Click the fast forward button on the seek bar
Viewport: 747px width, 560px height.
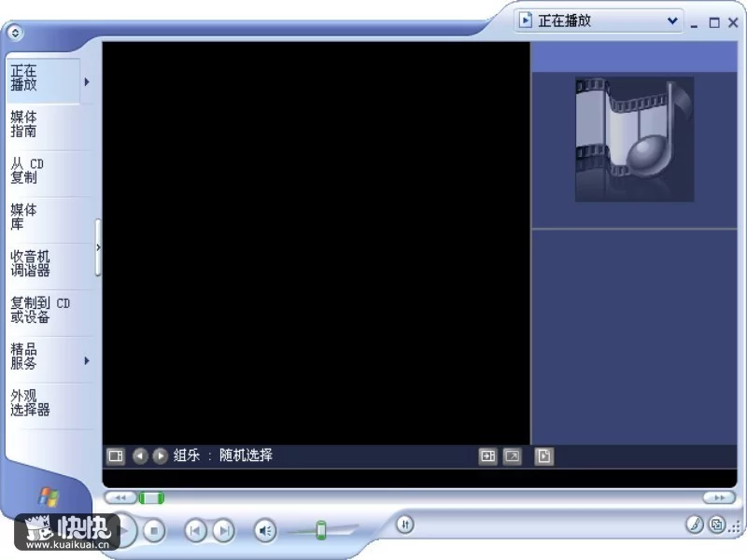tap(719, 498)
